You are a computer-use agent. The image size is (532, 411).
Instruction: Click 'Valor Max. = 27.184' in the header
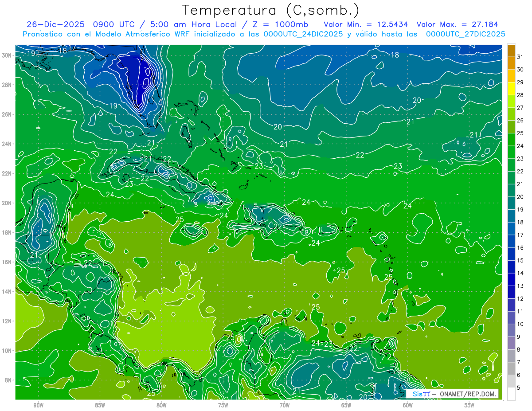(458, 24)
